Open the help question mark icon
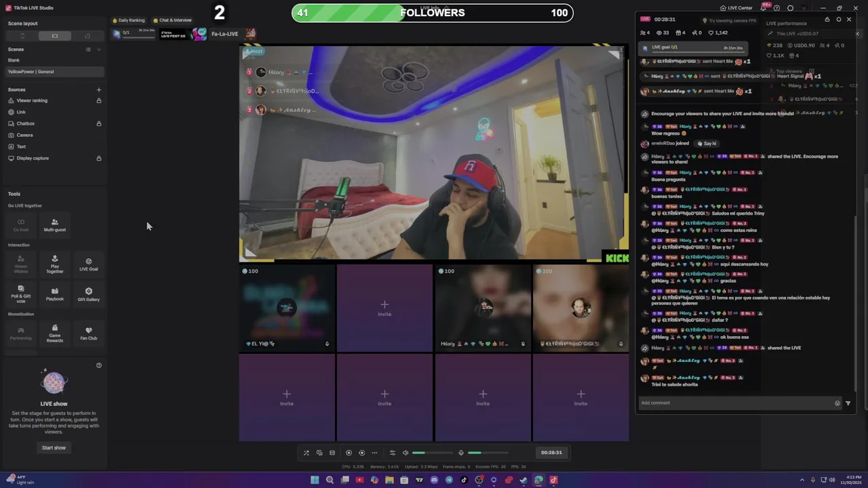 pyautogui.click(x=777, y=8)
